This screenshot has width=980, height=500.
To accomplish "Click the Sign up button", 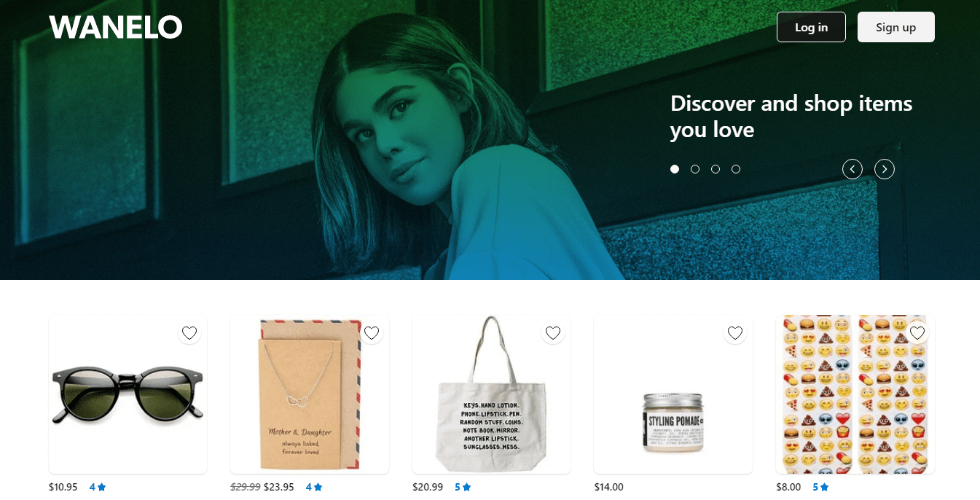I will (x=896, y=27).
